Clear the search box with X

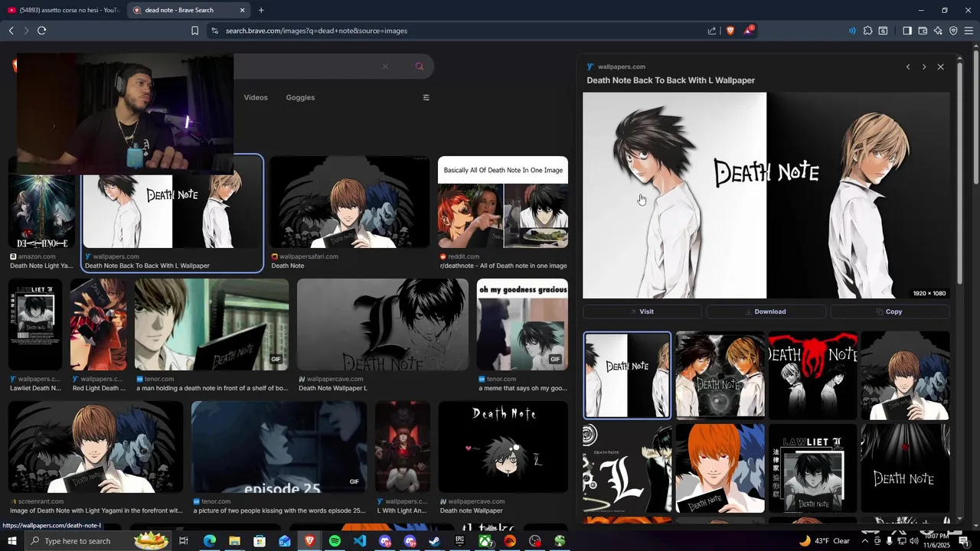click(385, 67)
